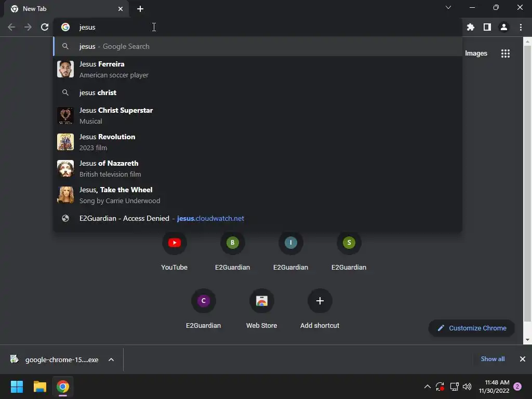Click the Chrome taskbar icon
The image size is (532, 399).
[63, 387]
